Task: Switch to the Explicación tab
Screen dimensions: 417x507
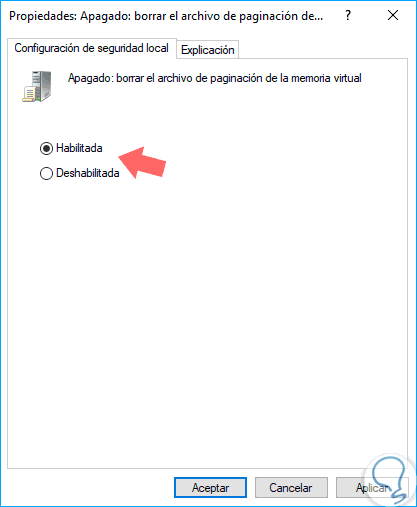Action: [x=208, y=50]
